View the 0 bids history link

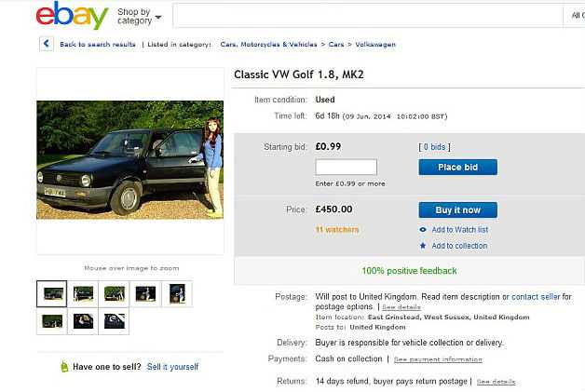coord(435,147)
